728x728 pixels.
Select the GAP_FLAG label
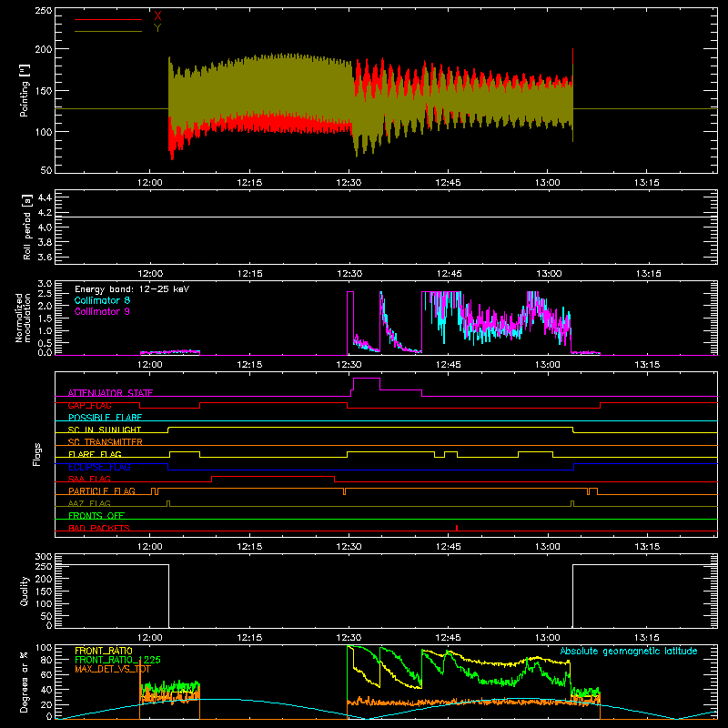point(89,405)
